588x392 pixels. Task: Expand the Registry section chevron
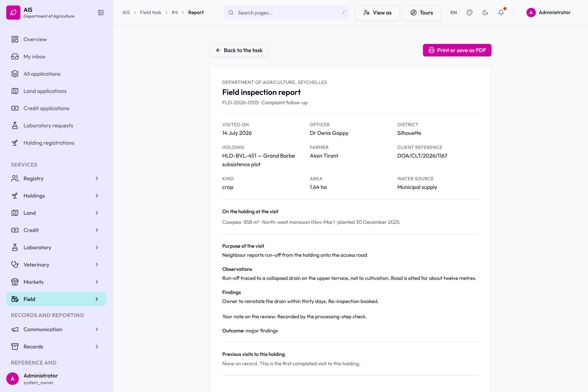coord(97,179)
